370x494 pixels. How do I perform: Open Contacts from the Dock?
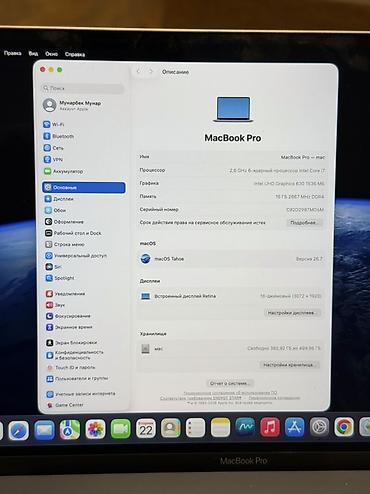click(x=171, y=428)
